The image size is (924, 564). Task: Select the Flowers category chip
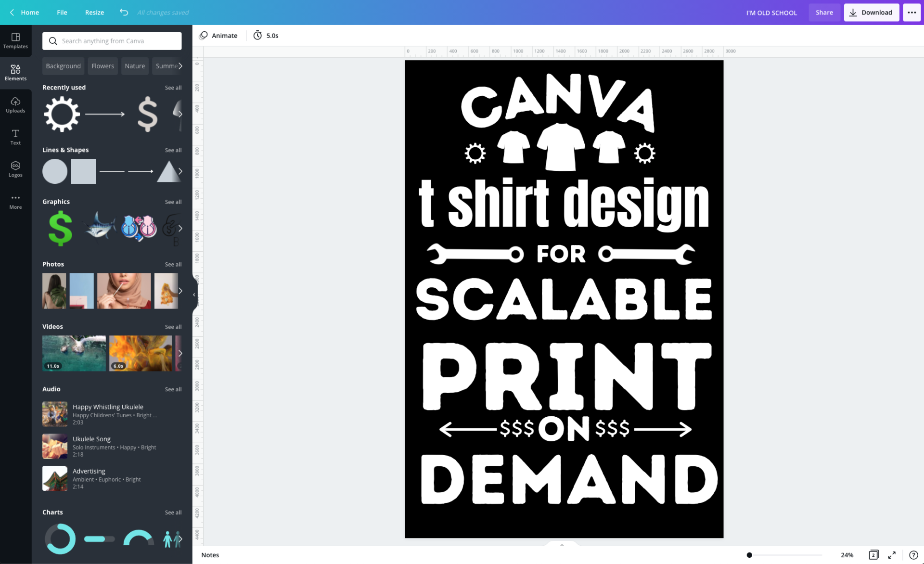click(x=103, y=66)
